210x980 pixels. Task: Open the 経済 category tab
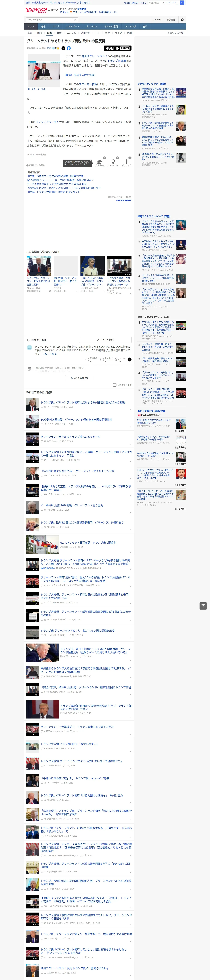pos(59,33)
